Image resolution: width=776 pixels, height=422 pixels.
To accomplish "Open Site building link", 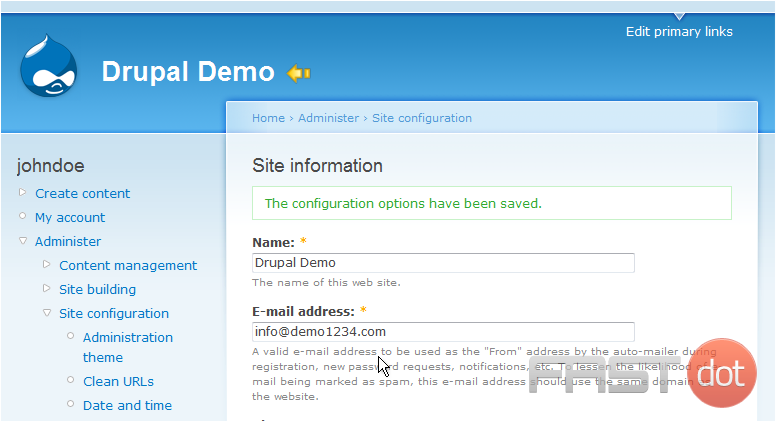I will click(x=97, y=289).
